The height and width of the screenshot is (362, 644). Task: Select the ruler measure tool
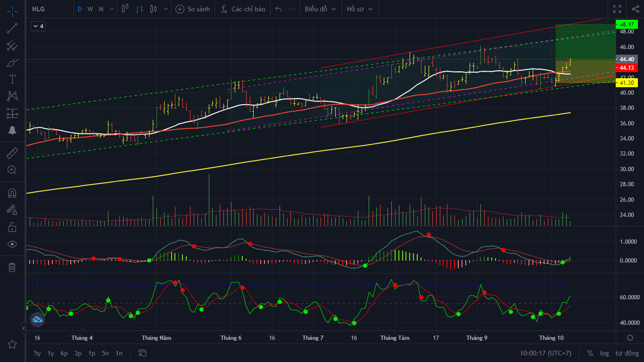[x=12, y=153]
